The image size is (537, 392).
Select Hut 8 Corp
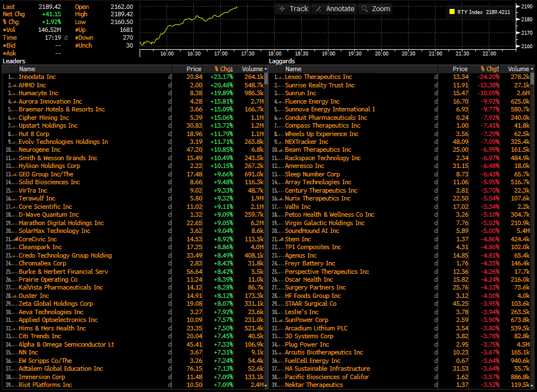click(34, 134)
